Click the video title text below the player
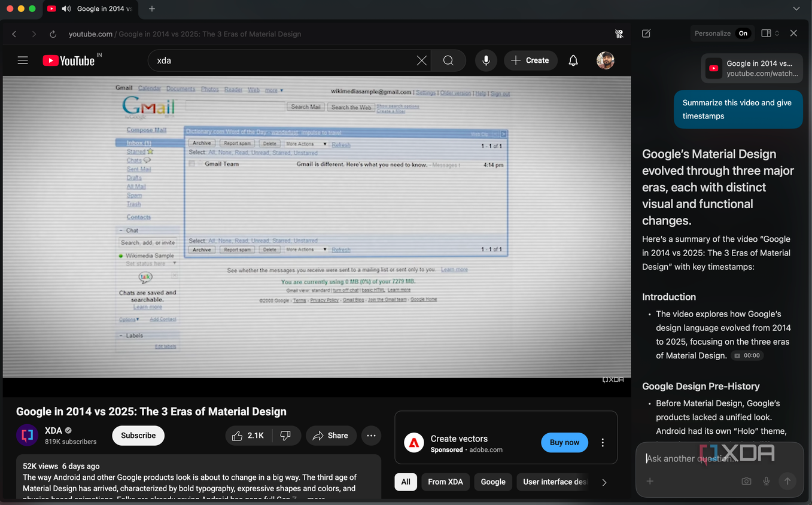The image size is (812, 505). pyautogui.click(x=151, y=412)
